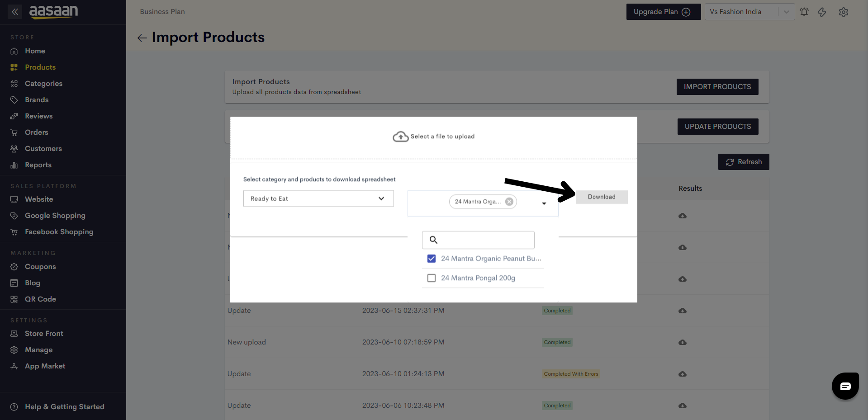The height and width of the screenshot is (420, 868).
Task: Download results for Completed With Errors row
Action: 683,374
